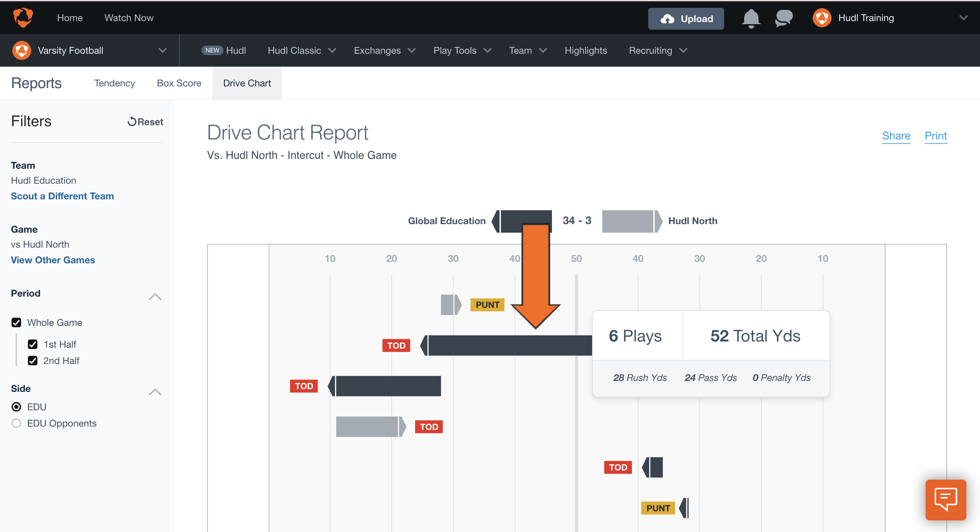This screenshot has height=532, width=980.
Task: Expand the Team menu
Action: coord(528,50)
